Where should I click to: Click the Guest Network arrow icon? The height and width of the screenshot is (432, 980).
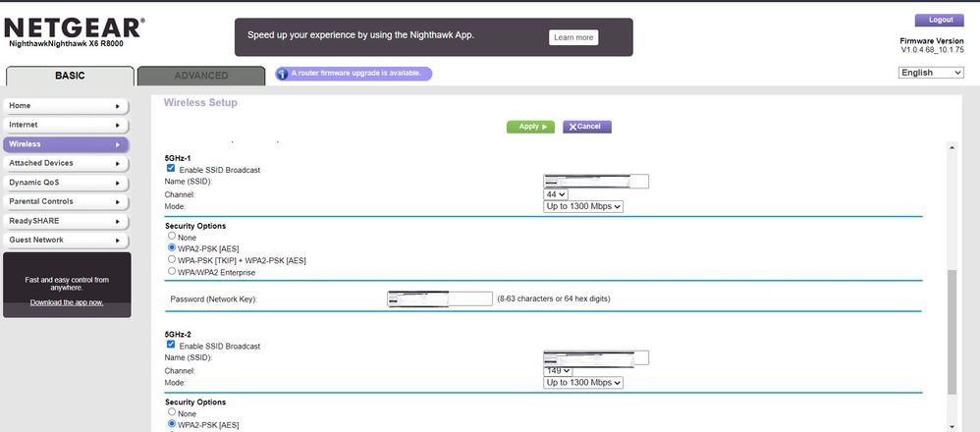click(118, 241)
